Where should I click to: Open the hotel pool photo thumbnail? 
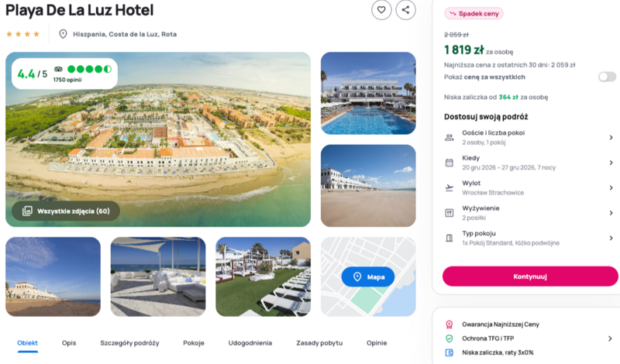(x=368, y=93)
